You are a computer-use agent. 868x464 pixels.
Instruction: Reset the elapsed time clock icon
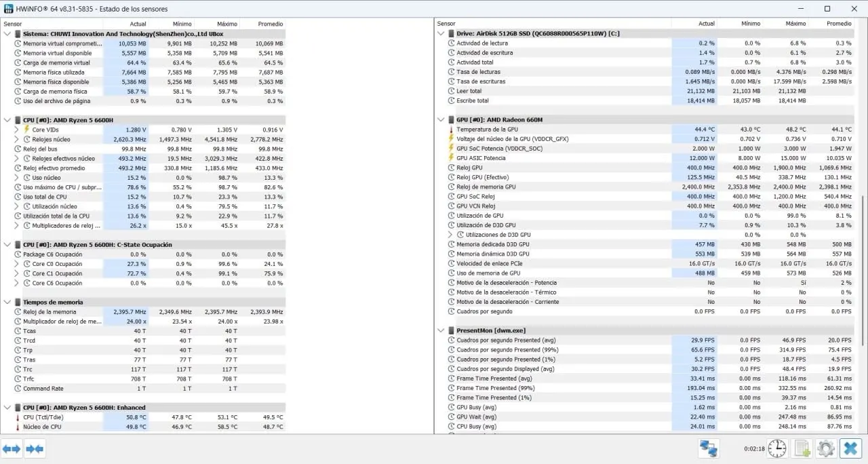(777, 448)
